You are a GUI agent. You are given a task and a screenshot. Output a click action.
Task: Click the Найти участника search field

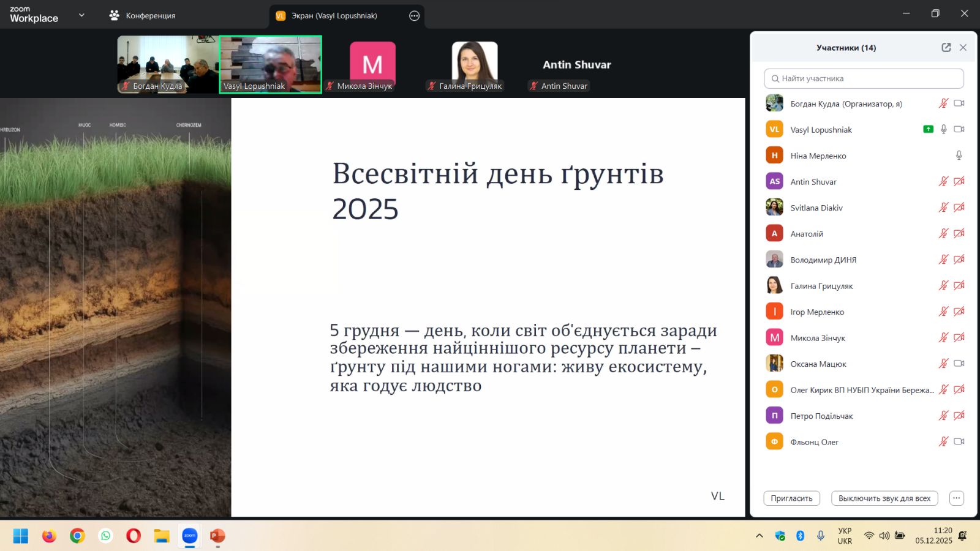864,78
